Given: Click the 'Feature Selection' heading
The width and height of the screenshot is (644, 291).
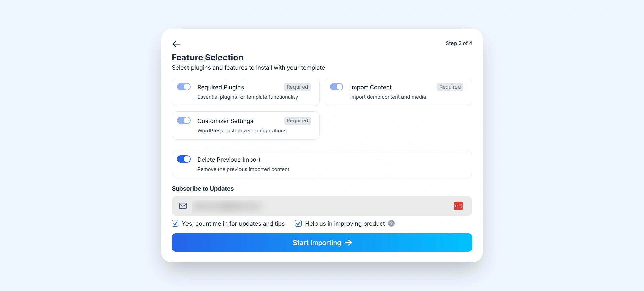Looking at the screenshot, I should pyautogui.click(x=208, y=57).
